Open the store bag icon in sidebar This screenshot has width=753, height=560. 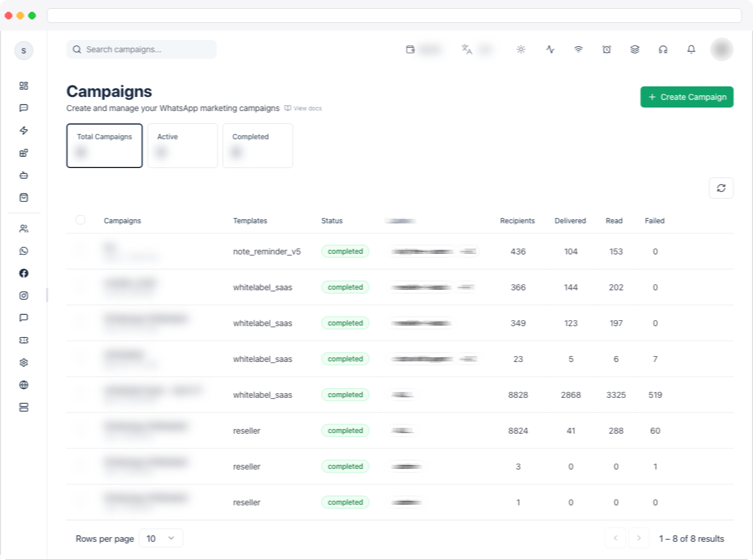(23, 197)
